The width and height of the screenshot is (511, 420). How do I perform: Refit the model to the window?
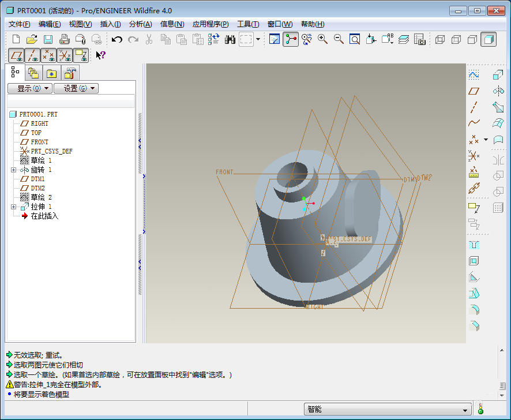(355, 39)
